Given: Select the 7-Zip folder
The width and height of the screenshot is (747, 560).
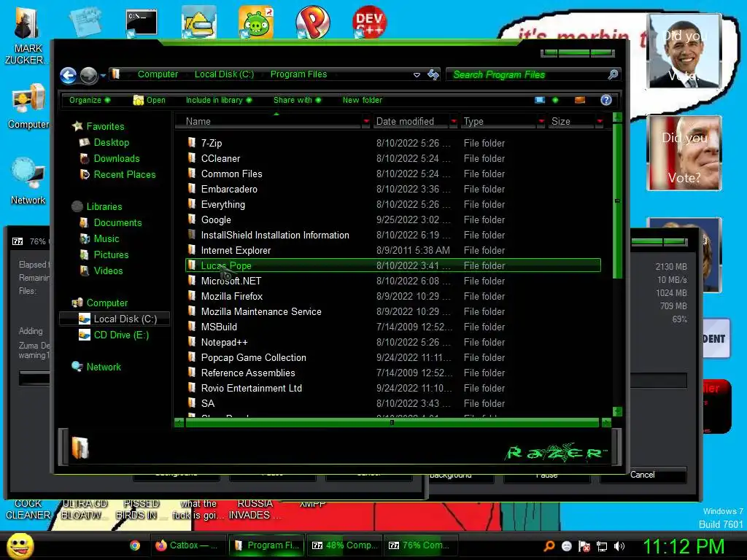Looking at the screenshot, I should [x=393, y=143].
